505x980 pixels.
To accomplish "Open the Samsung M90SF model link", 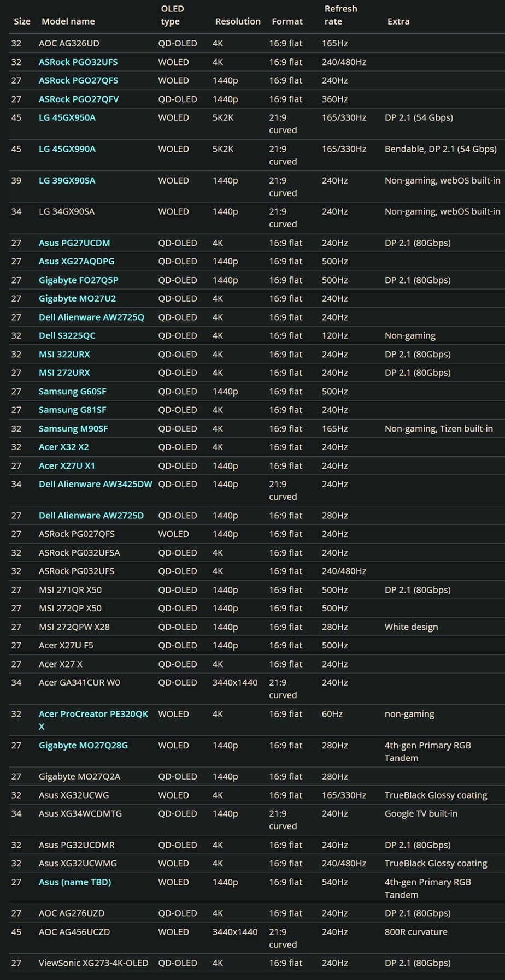I will coord(73,429).
